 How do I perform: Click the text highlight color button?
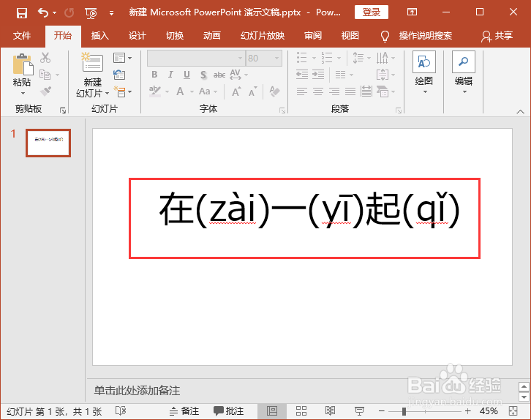tap(155, 91)
